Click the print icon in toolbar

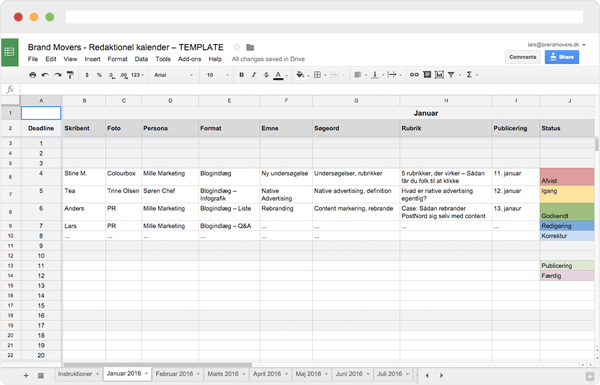click(33, 75)
